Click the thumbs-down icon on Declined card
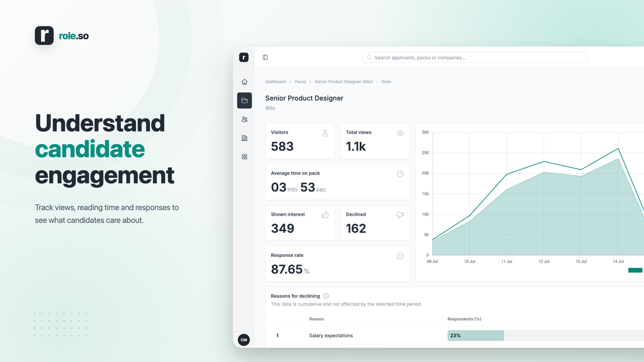 [x=400, y=215]
